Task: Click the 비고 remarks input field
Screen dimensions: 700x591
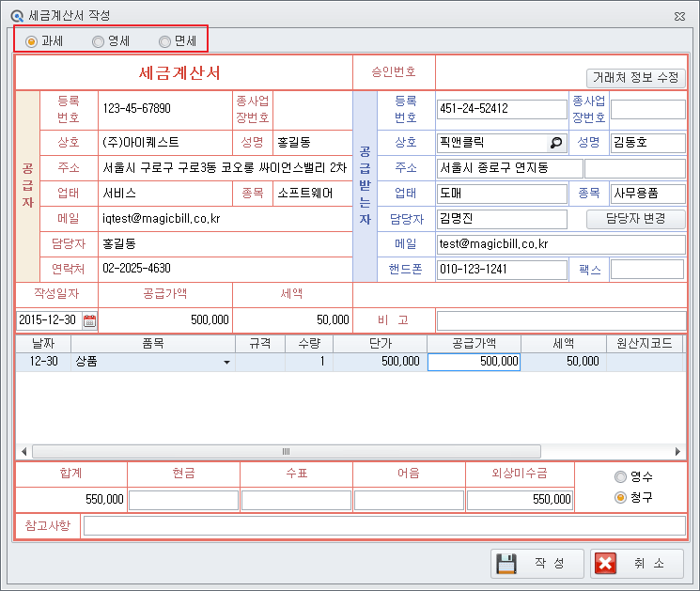Action: (561, 320)
